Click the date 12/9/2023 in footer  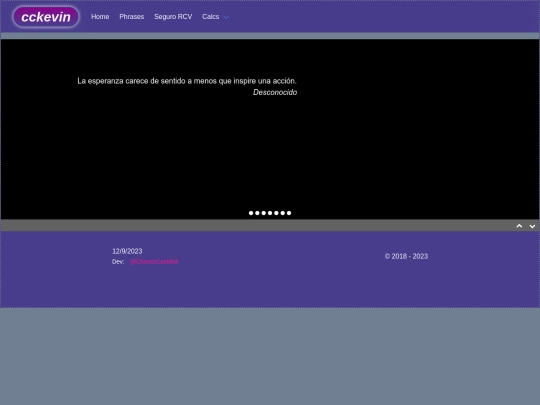[x=127, y=251]
